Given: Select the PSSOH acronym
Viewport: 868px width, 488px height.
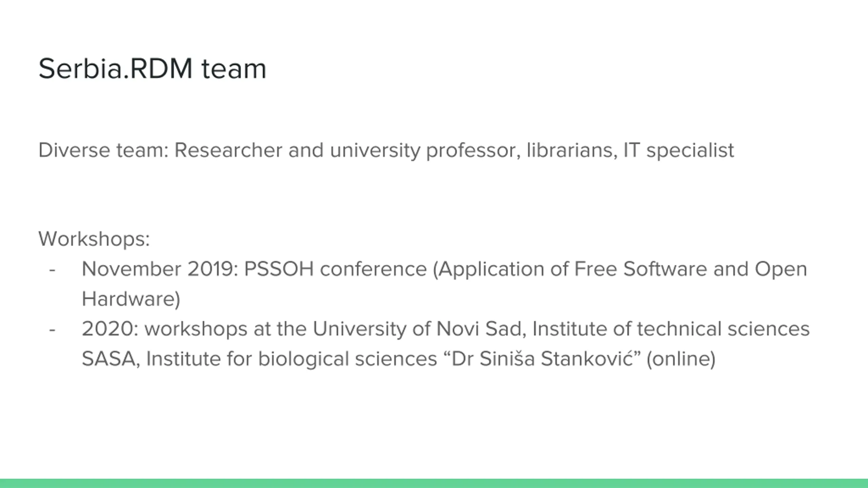Looking at the screenshot, I should 279,269.
